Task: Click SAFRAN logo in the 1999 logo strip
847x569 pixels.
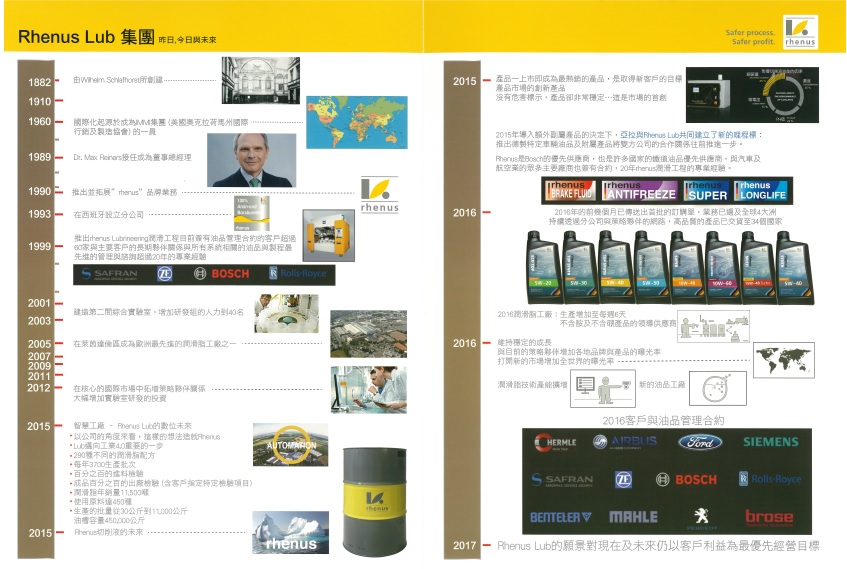Action: pos(109,275)
